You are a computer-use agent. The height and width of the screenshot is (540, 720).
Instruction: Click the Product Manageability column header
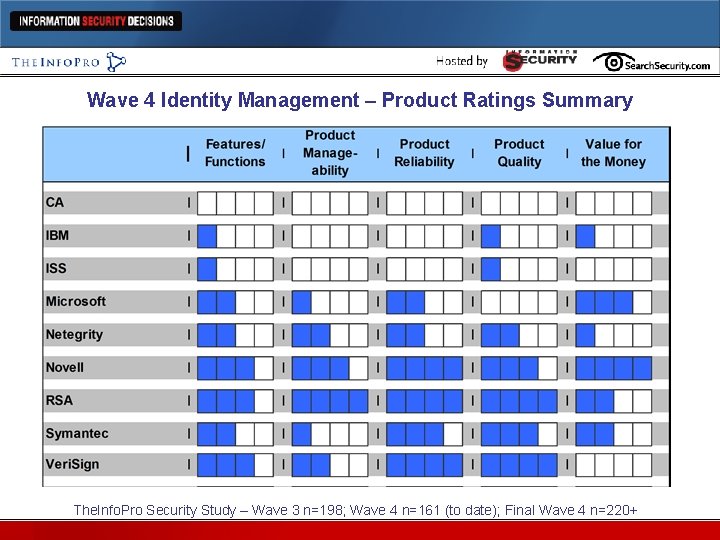pos(330,153)
